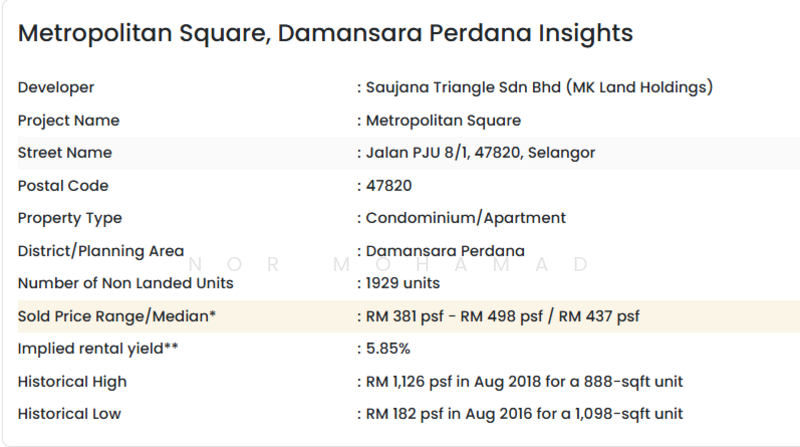Click the Number of Non Landed Units label
Viewport: 800px width, 447px height.
[x=125, y=283]
